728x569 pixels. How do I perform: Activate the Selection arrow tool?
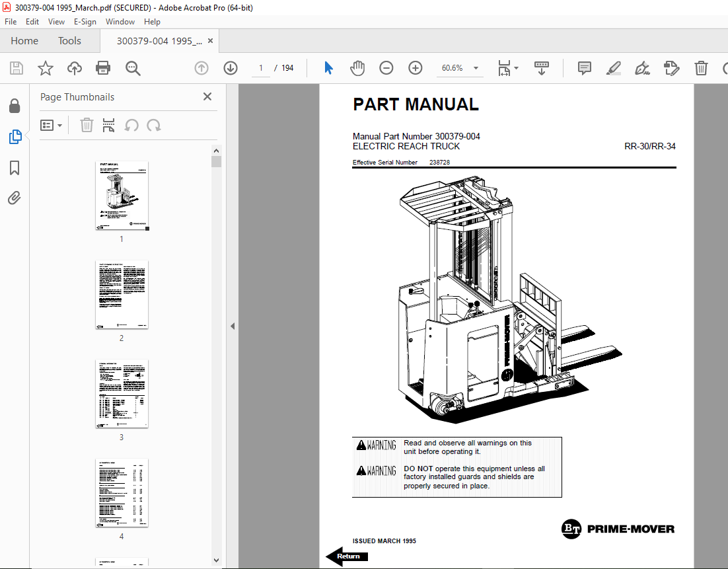328,68
